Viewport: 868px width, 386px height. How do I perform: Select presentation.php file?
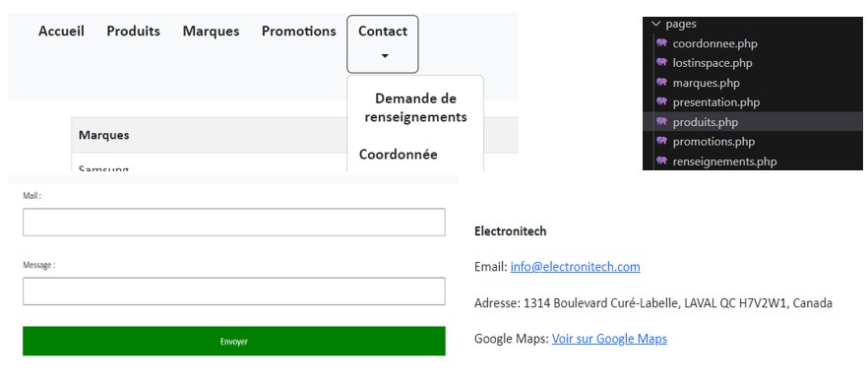pos(716,102)
